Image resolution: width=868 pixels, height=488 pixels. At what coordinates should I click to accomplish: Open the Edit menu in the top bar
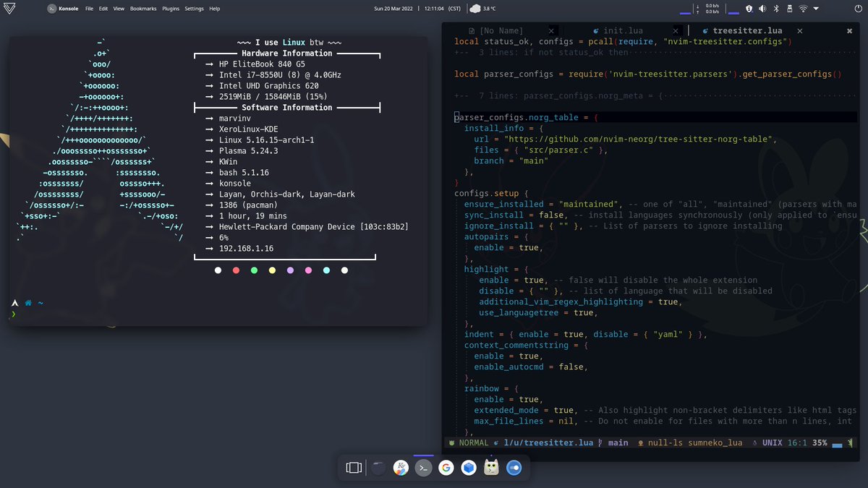click(103, 9)
